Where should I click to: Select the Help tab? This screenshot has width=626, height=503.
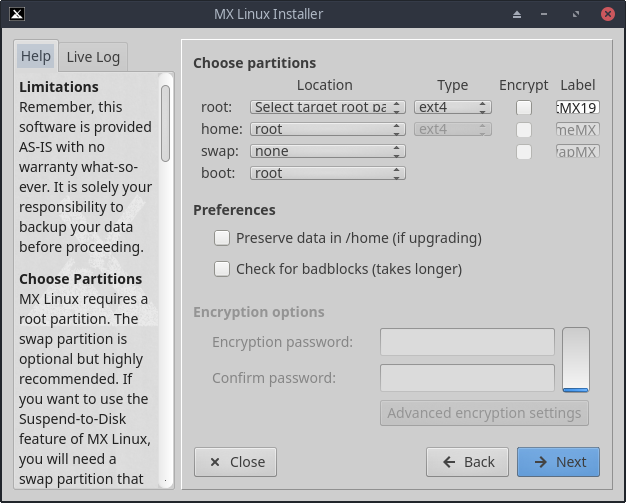click(36, 57)
